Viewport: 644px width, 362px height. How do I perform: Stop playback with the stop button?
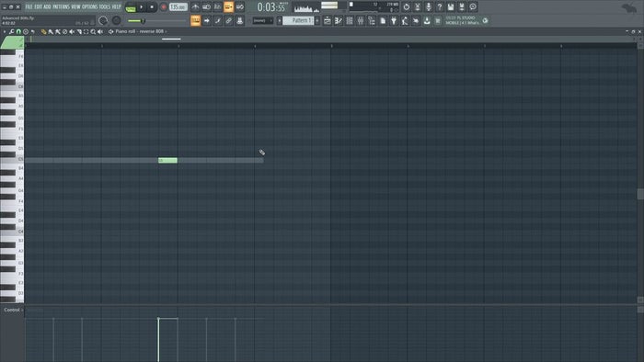[152, 7]
